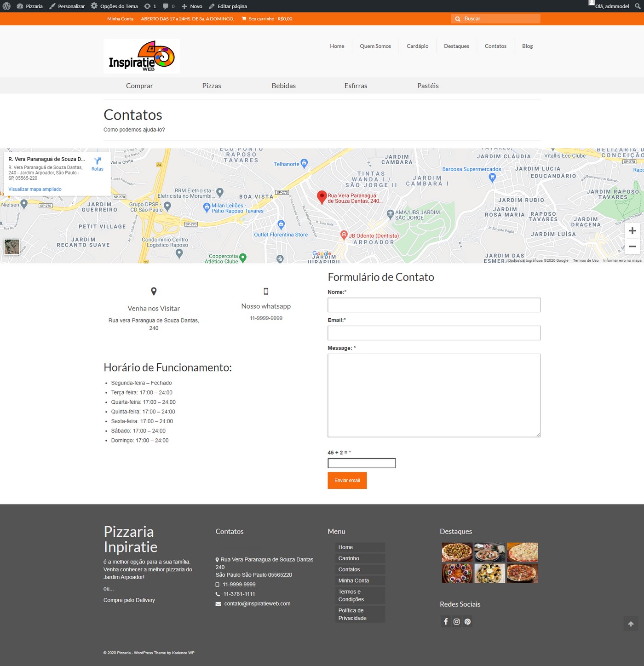644x666 pixels.
Task: Open 'Editar página' in admin bar
Action: click(x=228, y=6)
